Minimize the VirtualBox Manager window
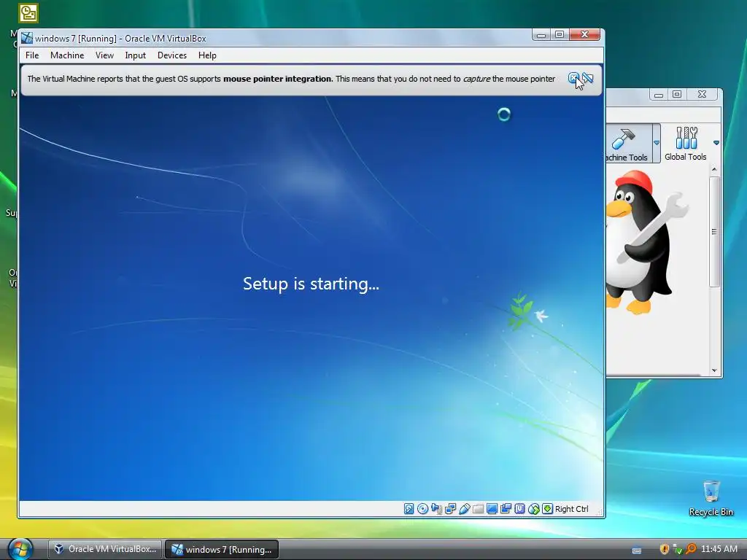This screenshot has height=560, width=747. click(x=659, y=94)
